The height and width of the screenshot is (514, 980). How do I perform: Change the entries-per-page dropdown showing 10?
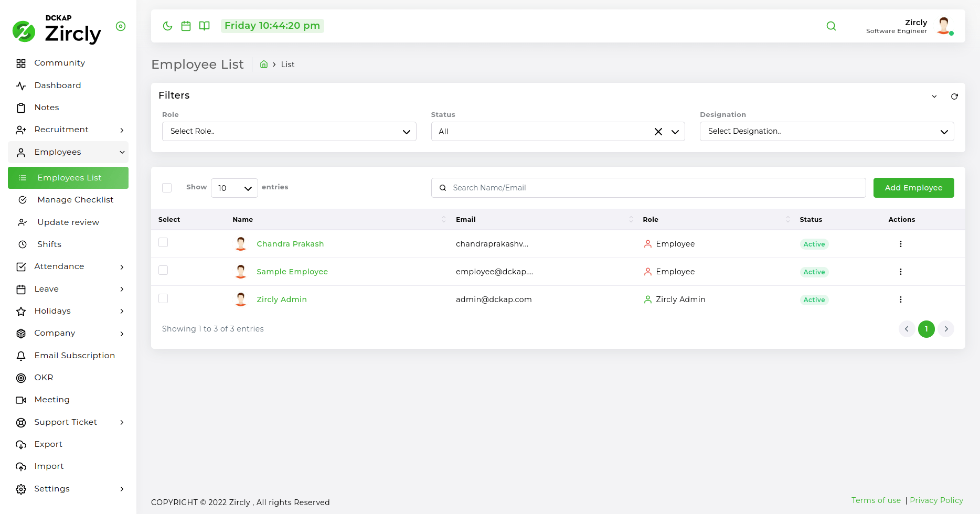click(x=234, y=188)
